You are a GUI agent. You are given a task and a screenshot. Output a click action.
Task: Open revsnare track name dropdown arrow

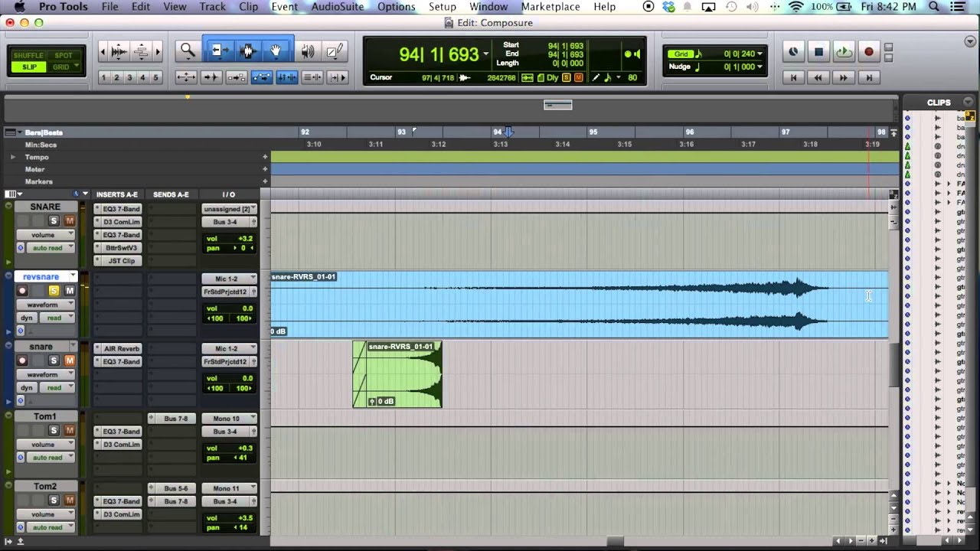point(73,277)
